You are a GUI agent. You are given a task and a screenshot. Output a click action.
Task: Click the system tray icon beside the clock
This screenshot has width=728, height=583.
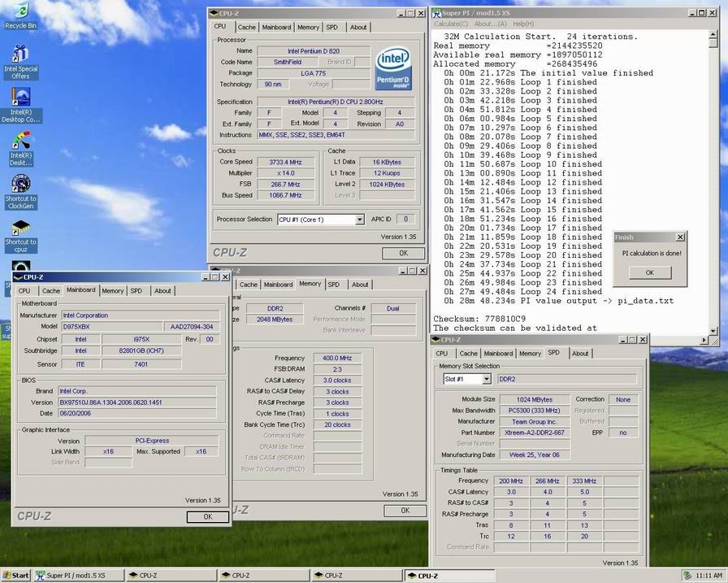pos(688,575)
